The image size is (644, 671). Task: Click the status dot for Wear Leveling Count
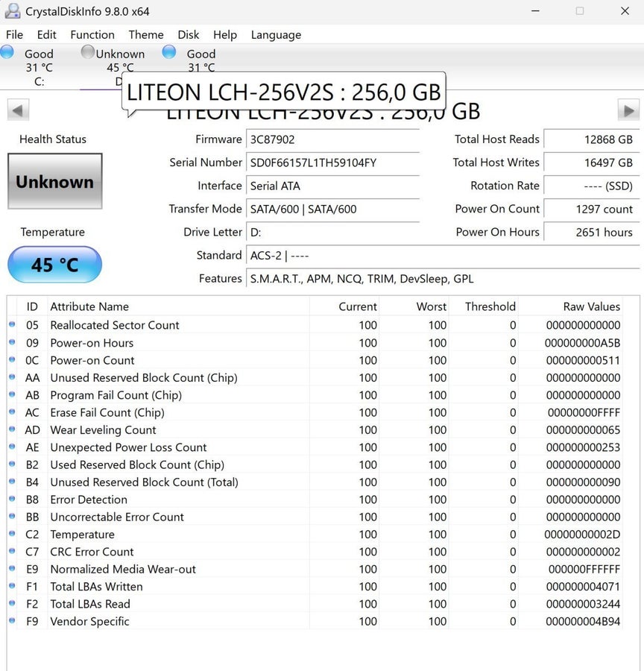[x=12, y=429]
